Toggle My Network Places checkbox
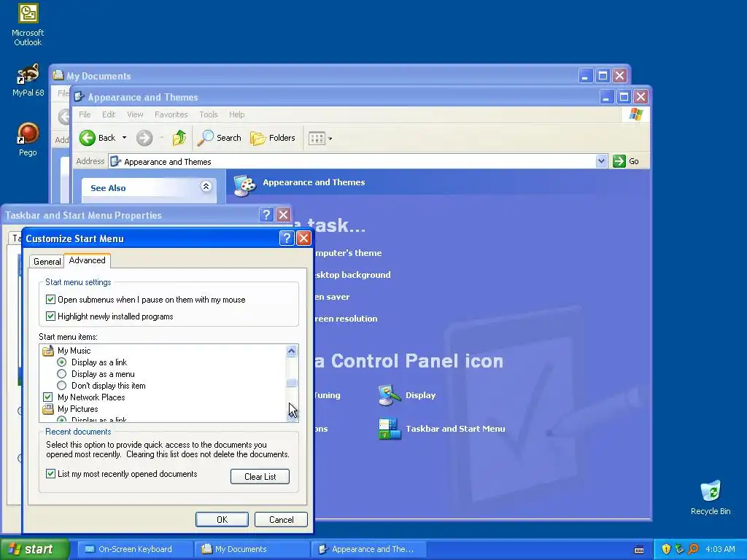Viewport: 747px width, 560px height. click(47, 397)
